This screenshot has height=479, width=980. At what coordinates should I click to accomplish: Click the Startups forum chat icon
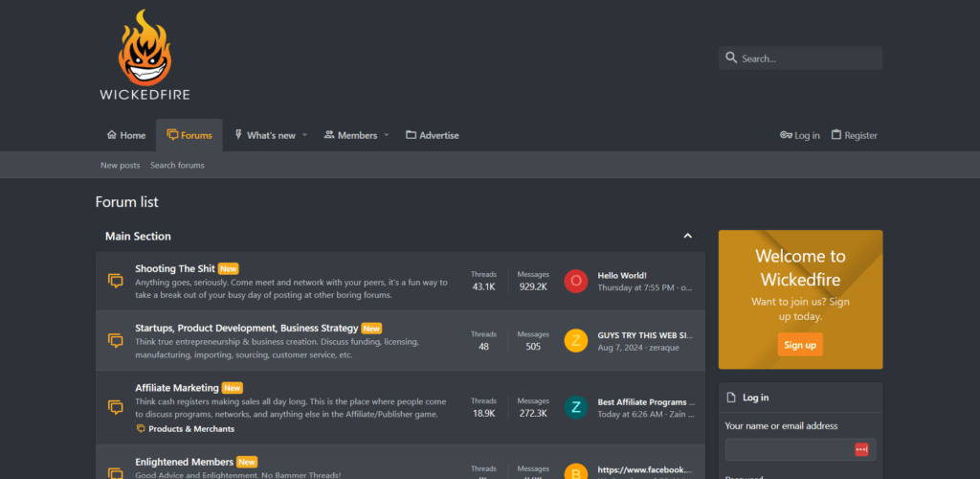tap(116, 340)
